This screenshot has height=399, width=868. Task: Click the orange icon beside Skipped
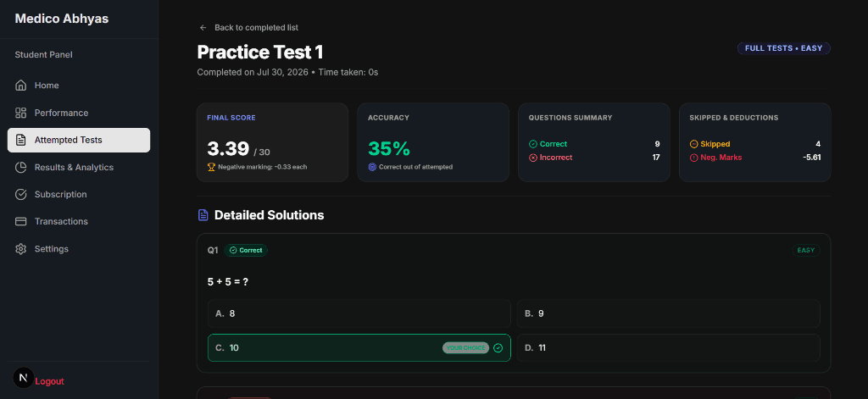tap(693, 144)
